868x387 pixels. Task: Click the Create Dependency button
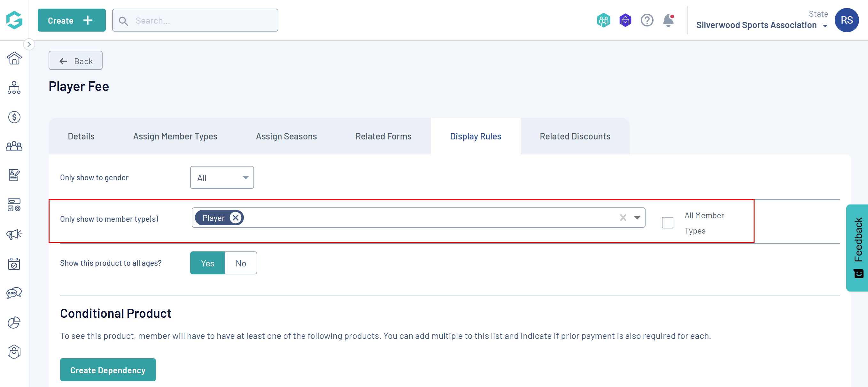click(108, 370)
